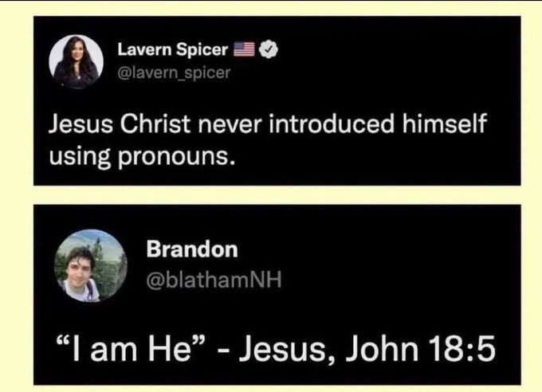The image size is (542, 392).
Task: Visit the @lavern_spicer handle
Action: tap(174, 73)
